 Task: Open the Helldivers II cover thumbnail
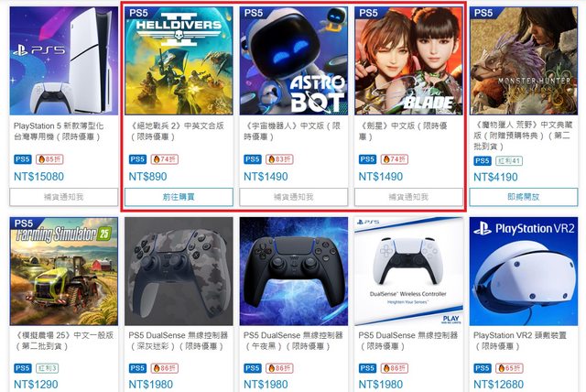[x=179, y=60]
